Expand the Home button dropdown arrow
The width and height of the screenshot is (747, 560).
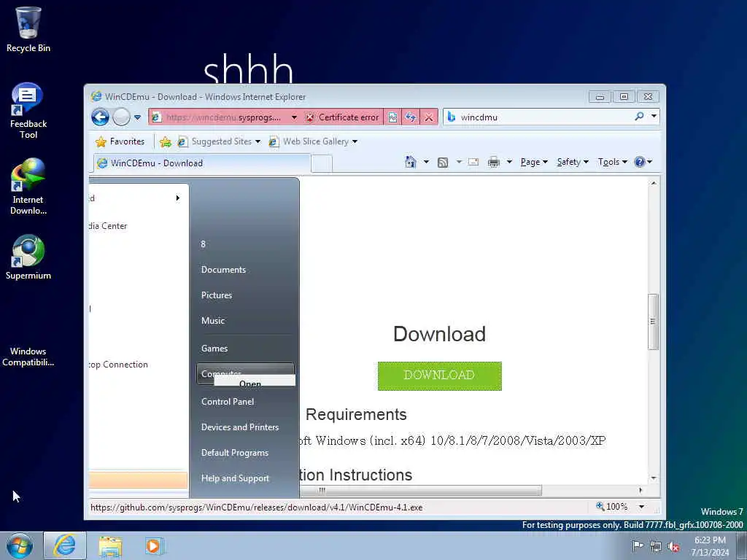(426, 162)
